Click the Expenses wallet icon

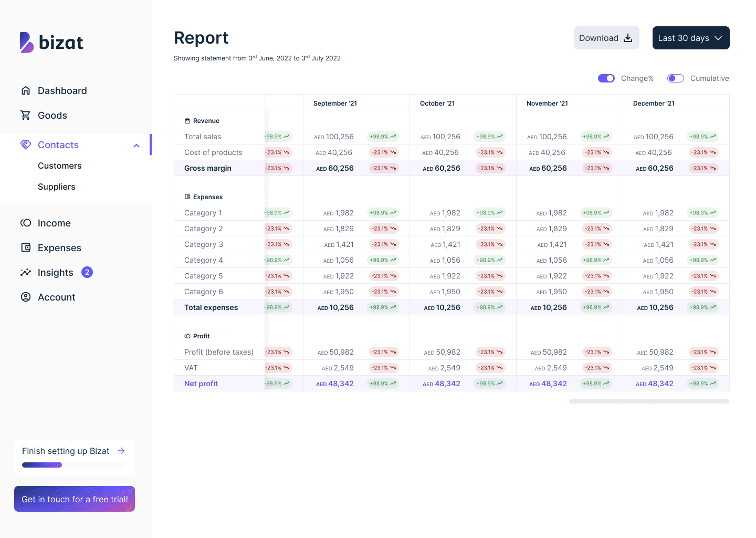point(25,247)
